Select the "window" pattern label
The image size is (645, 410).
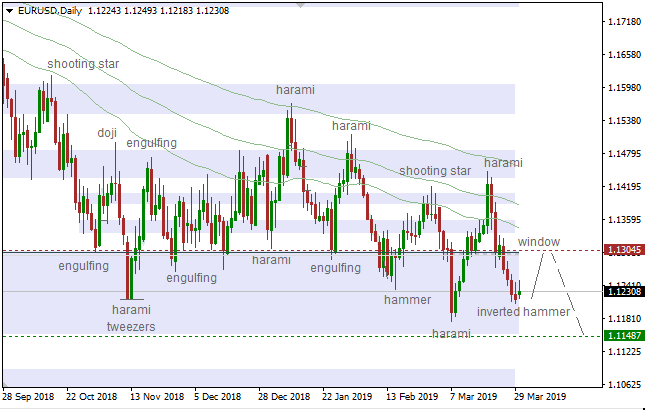(x=538, y=242)
